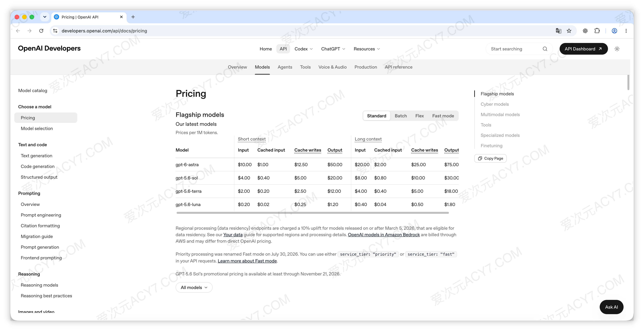Open the ChatGPT extension icon
Image resolution: width=644 pixels, height=331 pixels.
click(x=585, y=31)
